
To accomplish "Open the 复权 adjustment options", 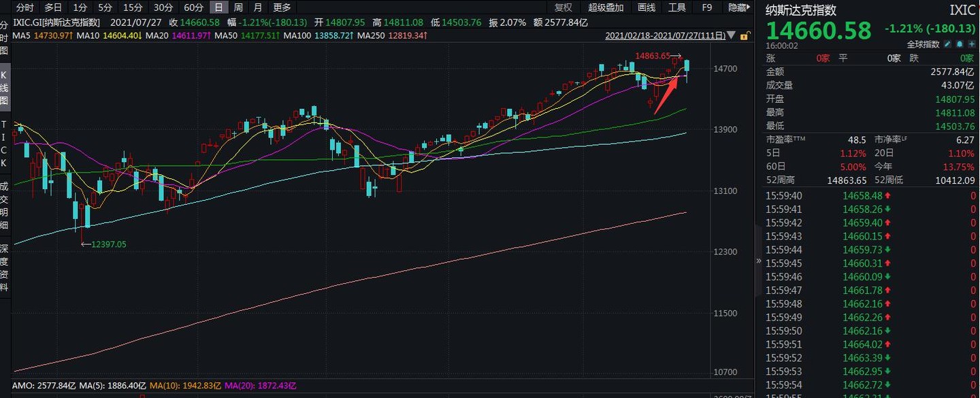I will point(563,7).
